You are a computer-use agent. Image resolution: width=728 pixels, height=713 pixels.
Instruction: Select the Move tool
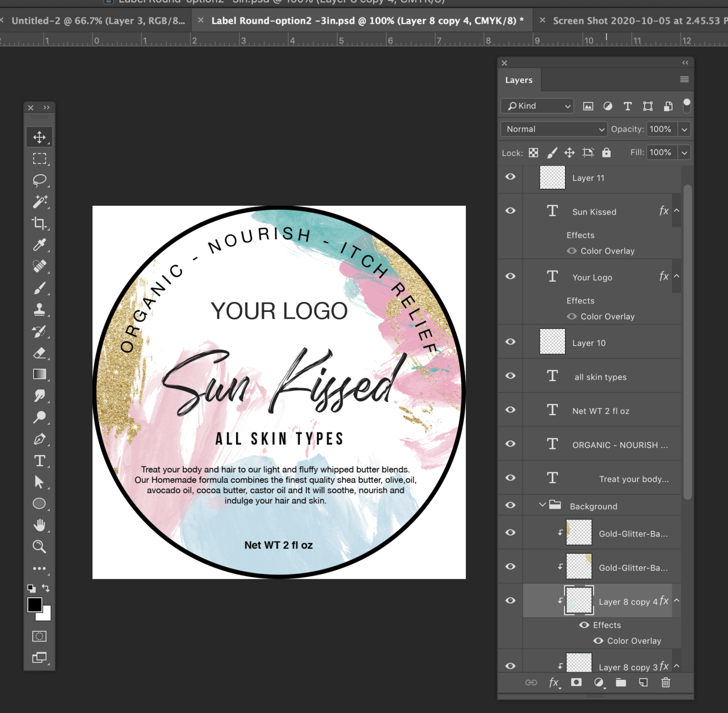[40, 137]
